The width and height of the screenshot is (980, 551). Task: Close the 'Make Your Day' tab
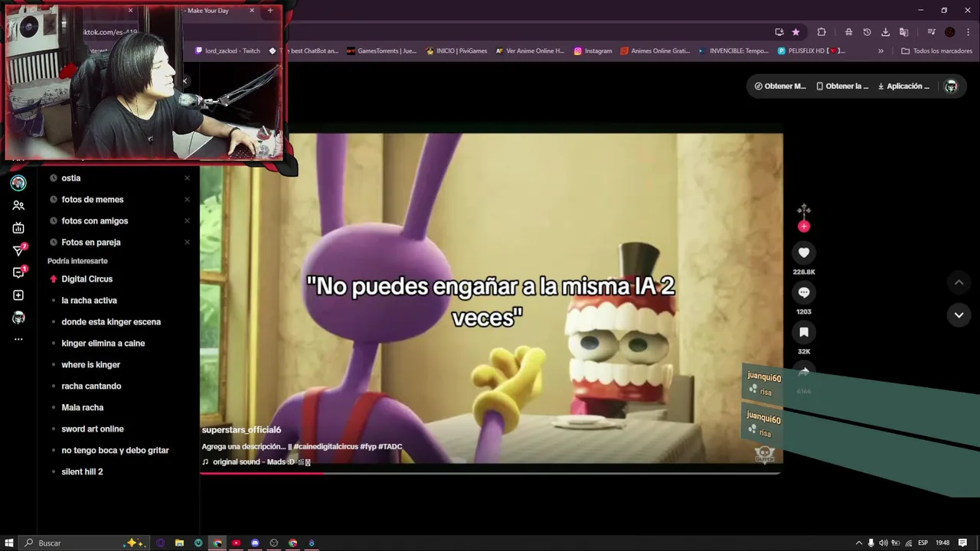click(252, 11)
